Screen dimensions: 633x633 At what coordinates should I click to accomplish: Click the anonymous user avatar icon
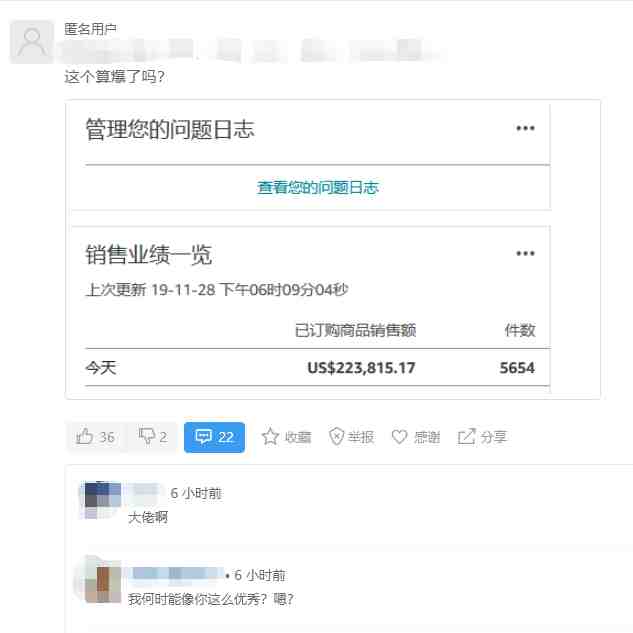pos(32,42)
